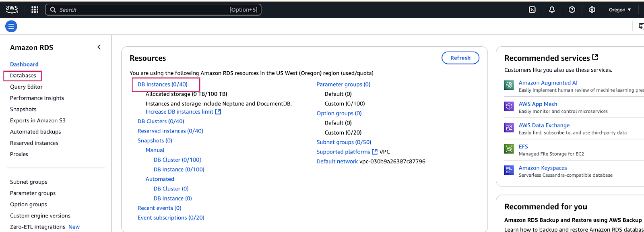644x232 pixels.
Task: Click the Default network link
Action: (337, 162)
